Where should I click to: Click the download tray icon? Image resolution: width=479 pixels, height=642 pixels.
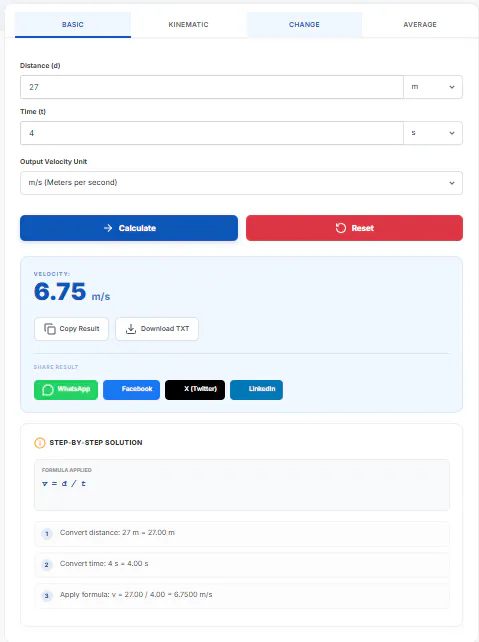131,329
